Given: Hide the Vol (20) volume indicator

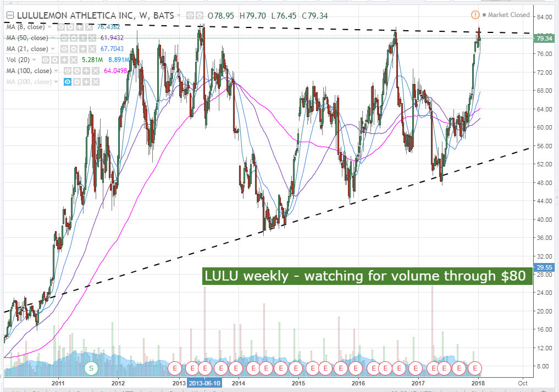Looking at the screenshot, I should click(46, 60).
